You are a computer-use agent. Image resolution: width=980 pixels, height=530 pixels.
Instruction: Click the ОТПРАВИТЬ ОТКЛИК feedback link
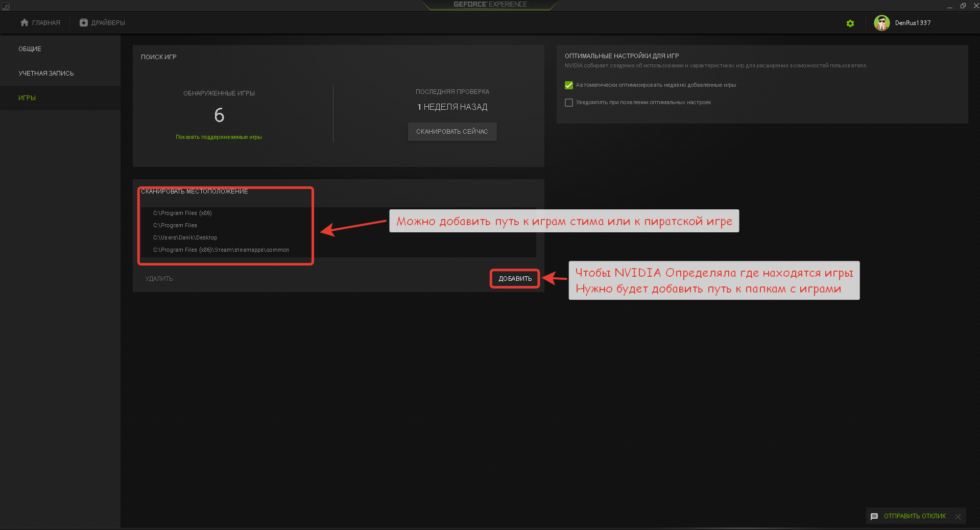tap(915, 516)
